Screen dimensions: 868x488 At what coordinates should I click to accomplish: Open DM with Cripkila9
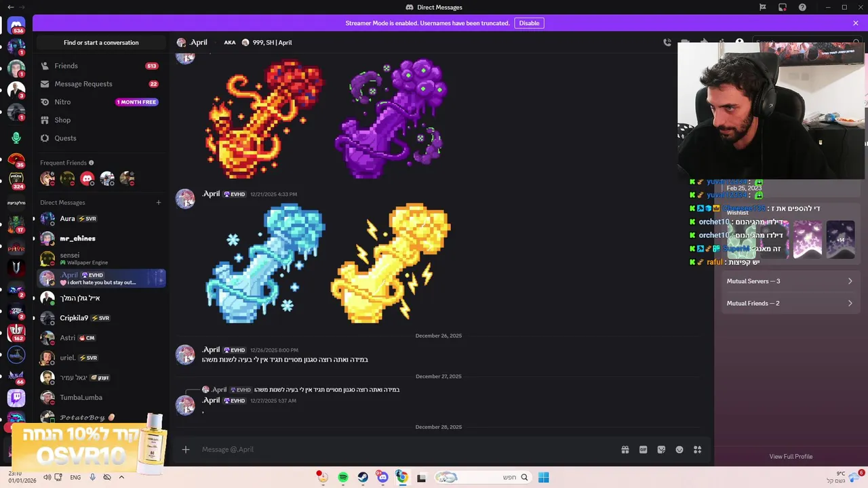pos(100,318)
